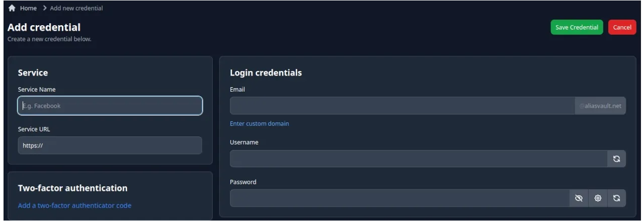Toggle password visibility with the eye icon
Viewport: 644px width, 221px height.
[x=579, y=198]
